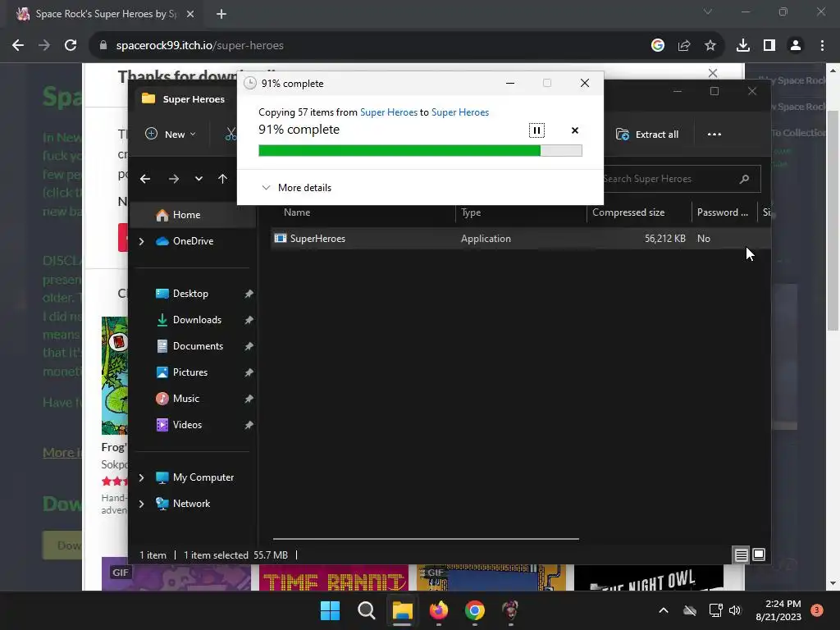Pause the file copy operation

(536, 130)
